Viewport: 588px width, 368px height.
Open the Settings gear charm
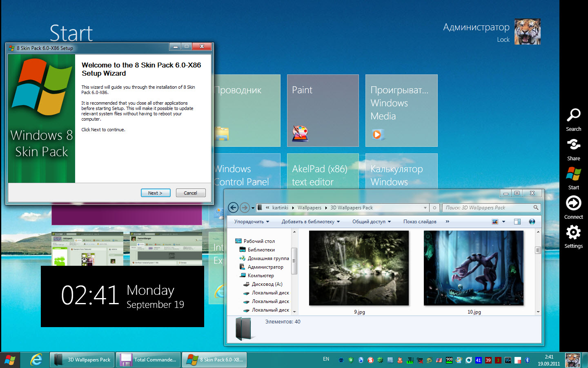(573, 237)
